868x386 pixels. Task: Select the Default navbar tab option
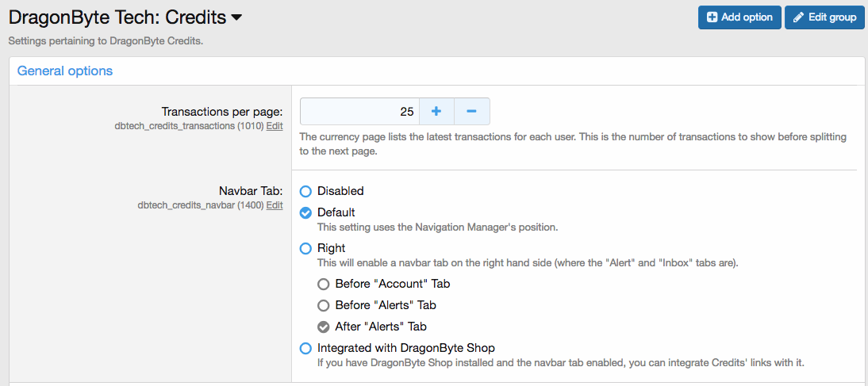pyautogui.click(x=305, y=212)
